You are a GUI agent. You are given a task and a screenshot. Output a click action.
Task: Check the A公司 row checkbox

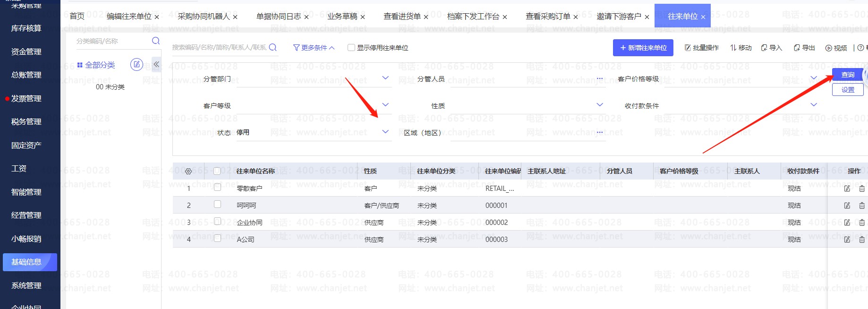pyautogui.click(x=217, y=238)
